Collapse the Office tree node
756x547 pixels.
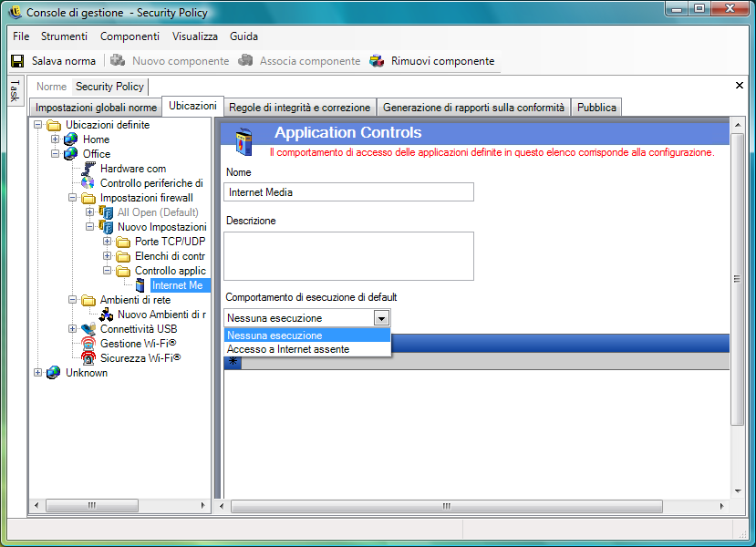click(55, 154)
